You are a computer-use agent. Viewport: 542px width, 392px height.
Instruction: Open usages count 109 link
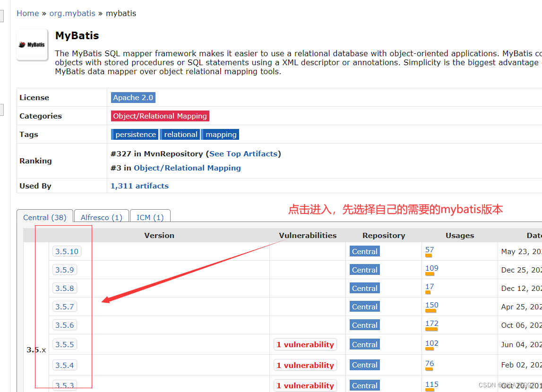pos(432,268)
